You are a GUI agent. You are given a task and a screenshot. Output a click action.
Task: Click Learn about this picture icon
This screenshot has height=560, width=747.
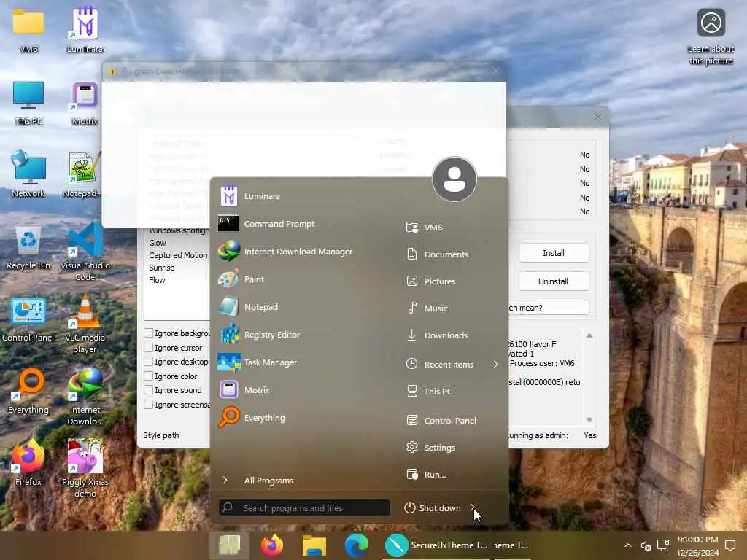pyautogui.click(x=711, y=36)
